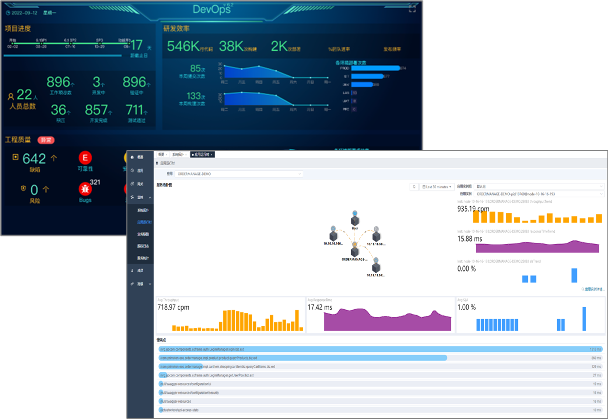Click the red Bugs icon
Image resolution: width=608 pixels, height=419 pixels.
(x=86, y=187)
